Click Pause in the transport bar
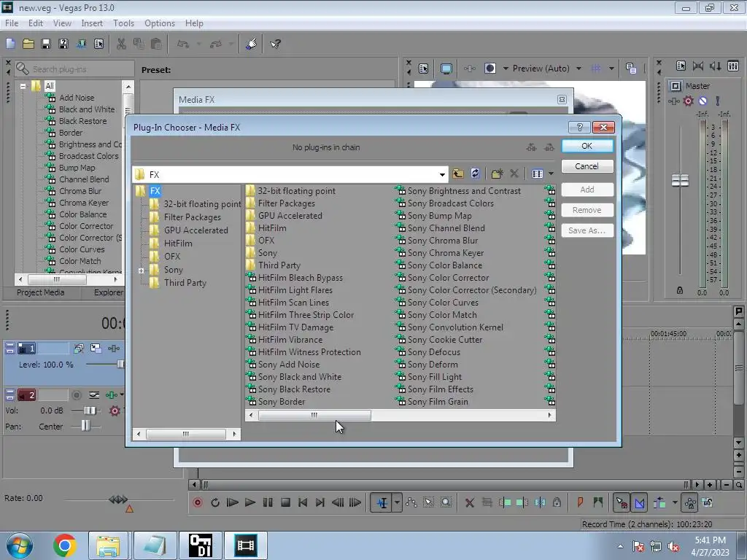This screenshot has width=747, height=560. pyautogui.click(x=268, y=502)
